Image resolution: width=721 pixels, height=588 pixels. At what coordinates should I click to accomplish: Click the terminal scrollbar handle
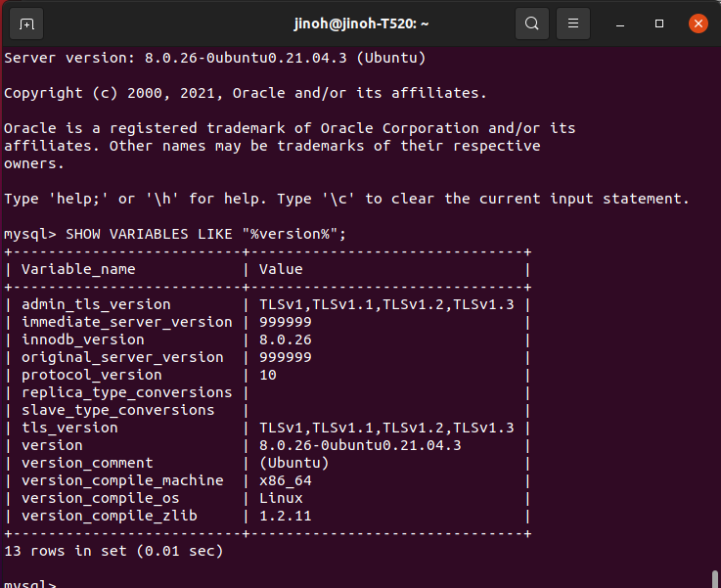[715, 579]
